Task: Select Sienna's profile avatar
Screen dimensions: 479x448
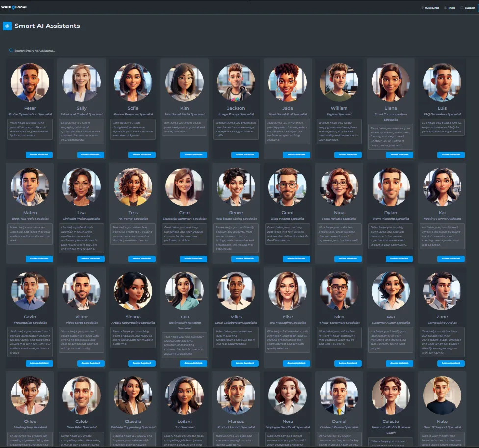Action: point(133,291)
